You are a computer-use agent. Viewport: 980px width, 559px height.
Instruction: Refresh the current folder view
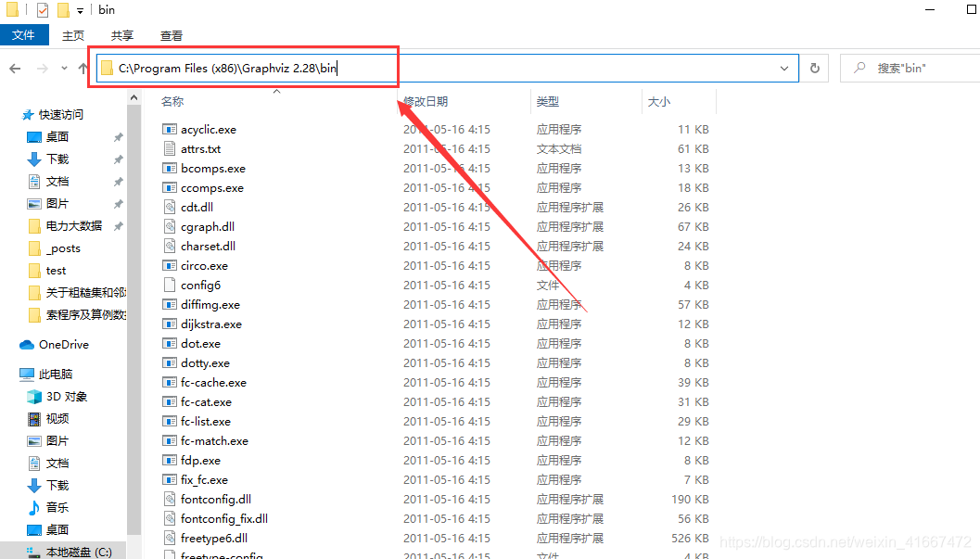(814, 68)
